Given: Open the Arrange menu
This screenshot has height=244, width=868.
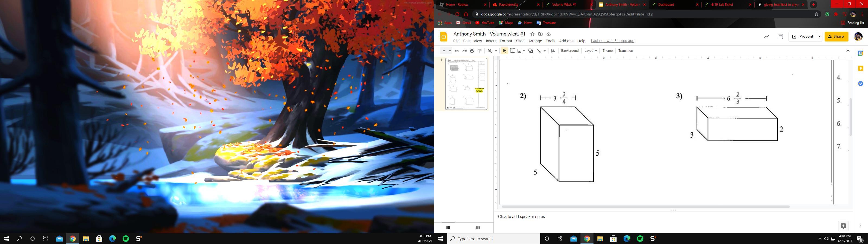Looking at the screenshot, I should tap(535, 41).
